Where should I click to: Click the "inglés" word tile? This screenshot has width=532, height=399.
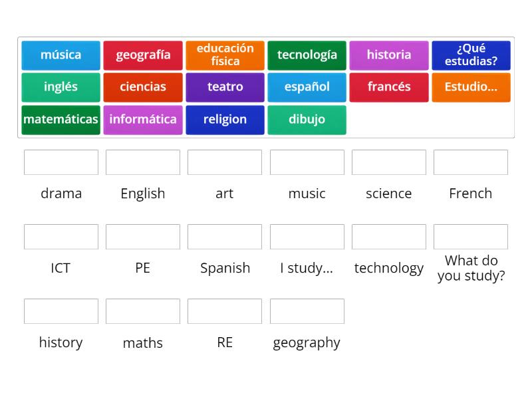[x=61, y=87]
